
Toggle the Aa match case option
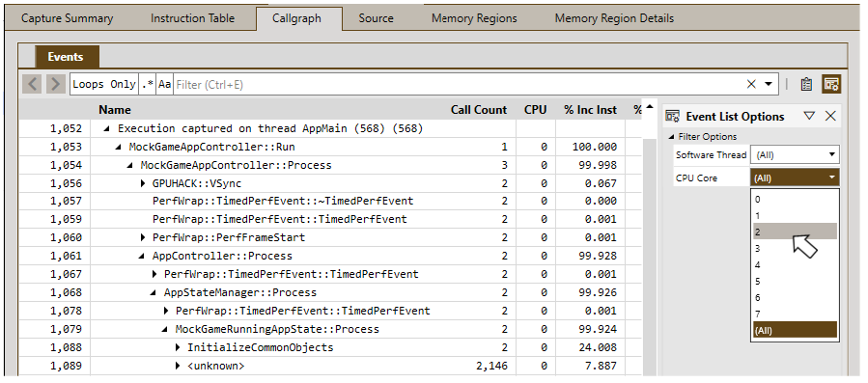[164, 84]
